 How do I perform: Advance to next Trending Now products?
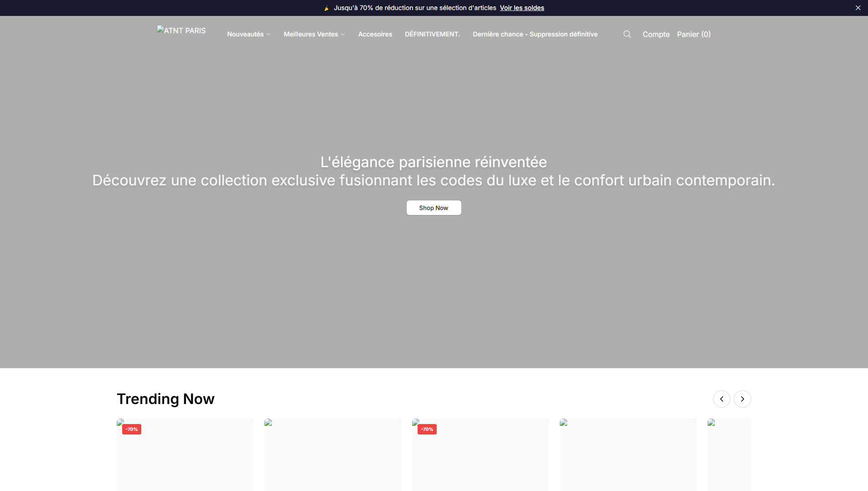click(743, 399)
